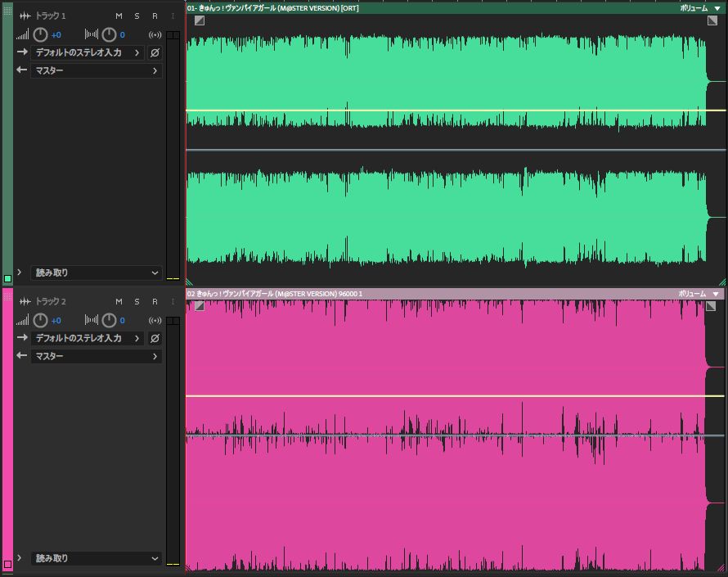Image resolution: width=728 pixels, height=577 pixels.
Task: Click Track 1 drag grip handle
Action: pos(8,11)
